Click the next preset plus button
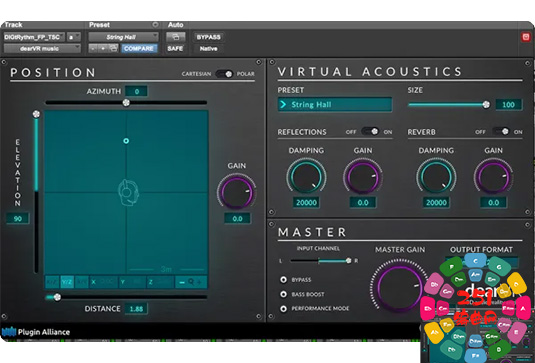Viewport: 535px width, 363px height. point(103,48)
